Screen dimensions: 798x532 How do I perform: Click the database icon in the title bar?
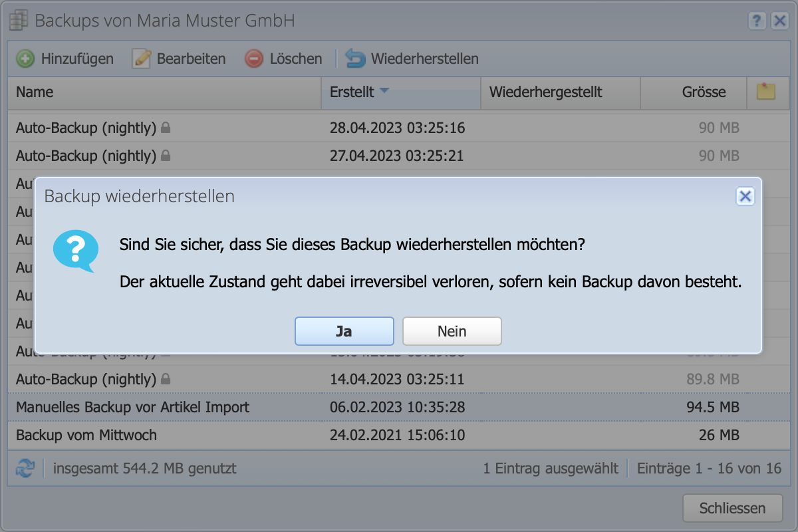[18, 20]
